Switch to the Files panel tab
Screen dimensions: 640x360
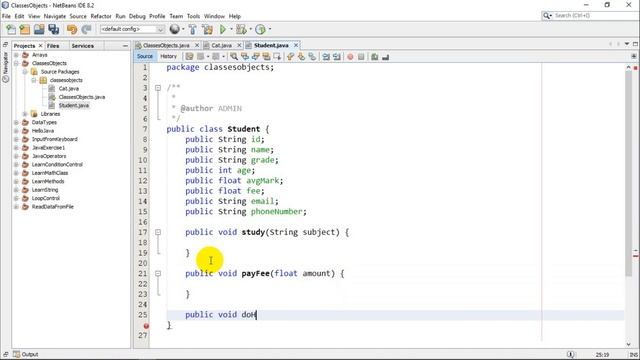(53, 46)
